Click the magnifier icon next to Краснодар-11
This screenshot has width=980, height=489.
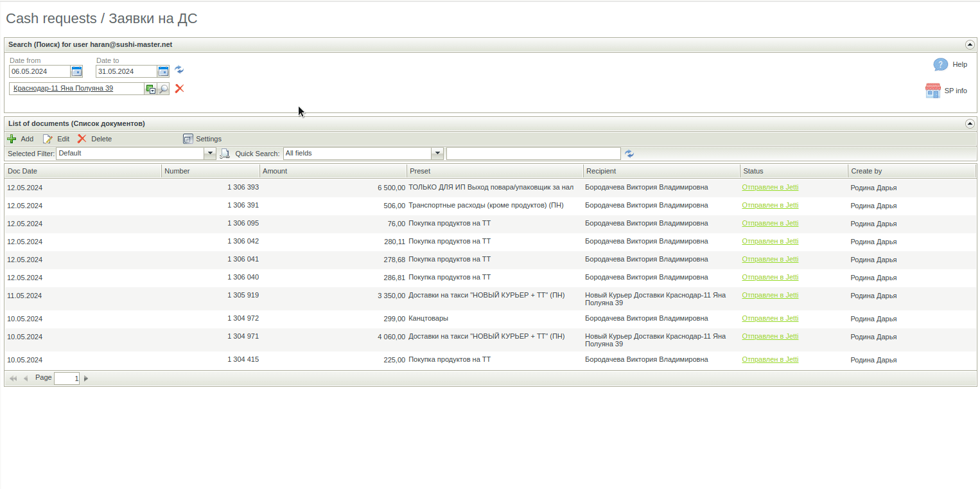click(164, 89)
